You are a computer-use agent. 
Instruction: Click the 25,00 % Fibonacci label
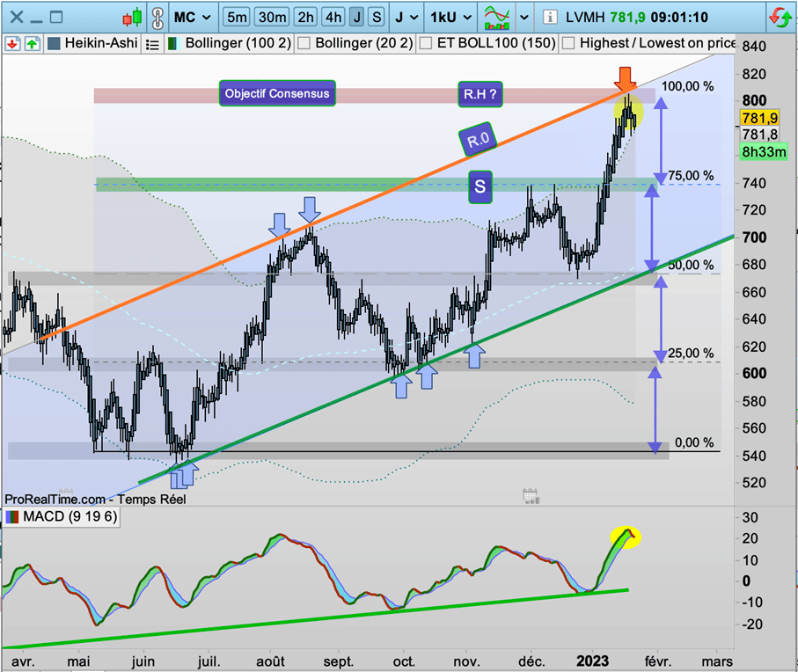pos(691,353)
